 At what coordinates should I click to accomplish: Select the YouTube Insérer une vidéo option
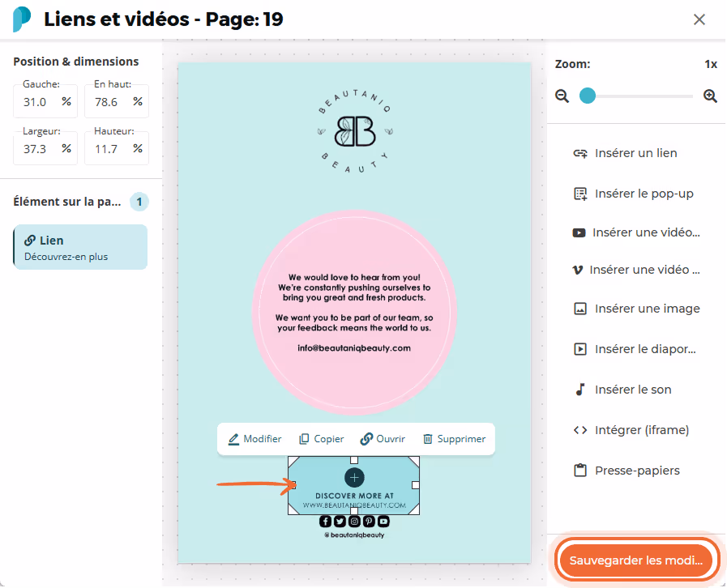click(635, 232)
